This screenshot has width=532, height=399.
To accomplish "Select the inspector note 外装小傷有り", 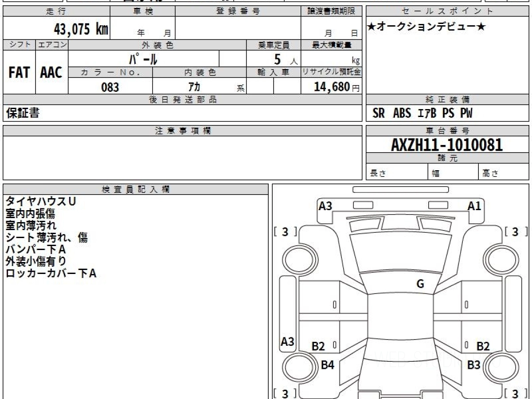I will [36, 262].
